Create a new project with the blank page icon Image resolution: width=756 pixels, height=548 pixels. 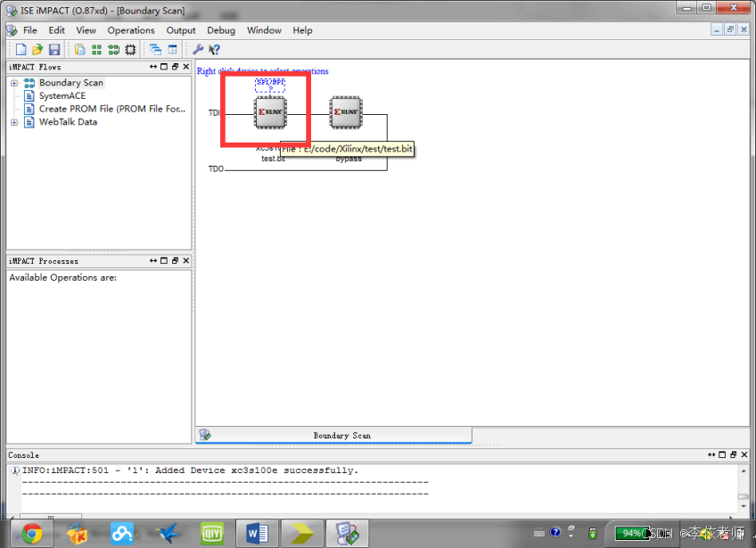click(x=21, y=49)
